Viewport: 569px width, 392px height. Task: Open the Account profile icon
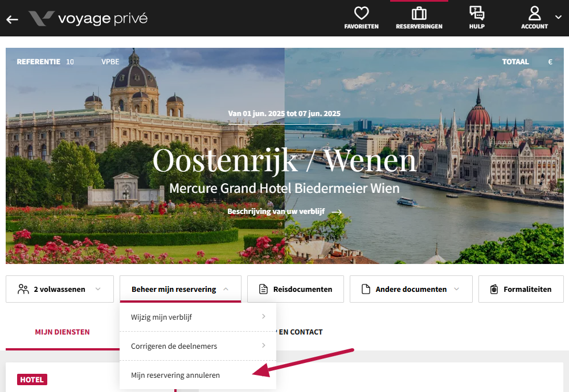534,14
